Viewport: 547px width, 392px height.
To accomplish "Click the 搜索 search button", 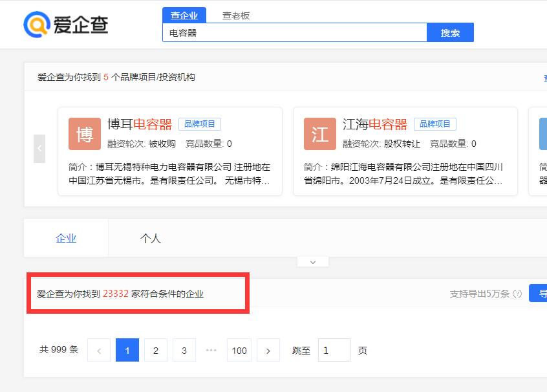I will coord(451,32).
